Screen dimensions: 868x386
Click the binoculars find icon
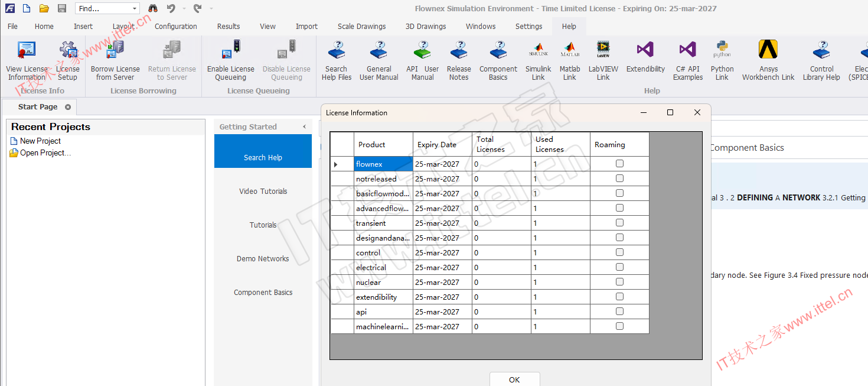(x=152, y=8)
